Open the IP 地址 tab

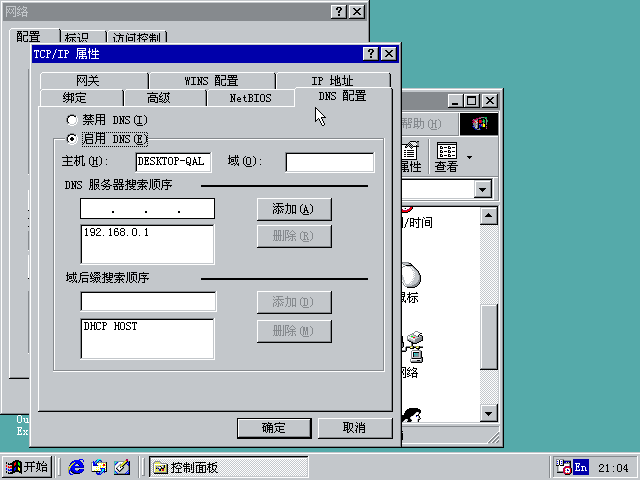333,80
